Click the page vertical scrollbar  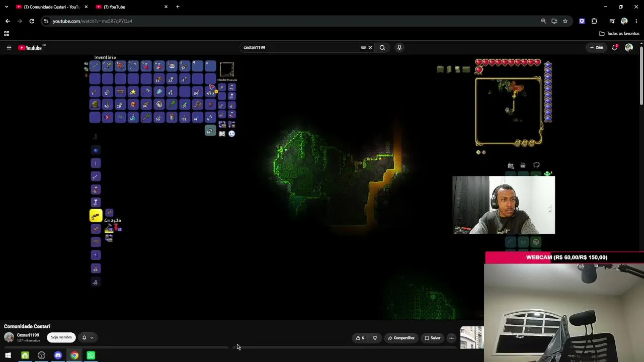(x=641, y=75)
